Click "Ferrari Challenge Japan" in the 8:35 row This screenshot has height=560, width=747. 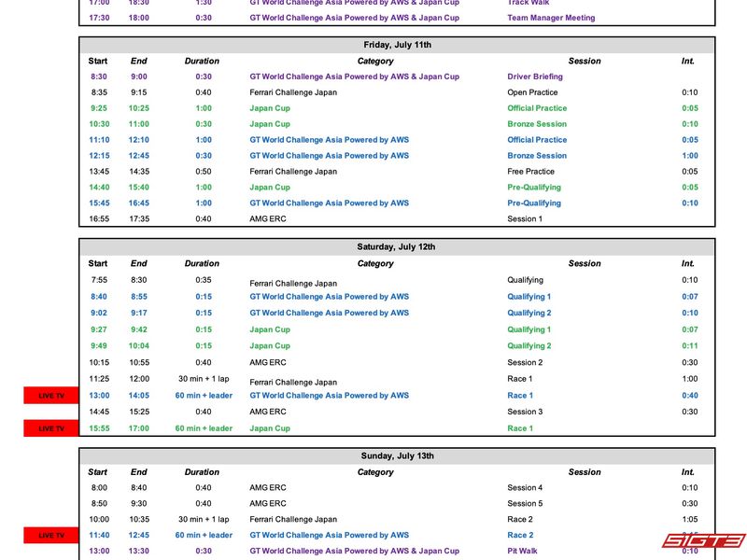click(293, 92)
